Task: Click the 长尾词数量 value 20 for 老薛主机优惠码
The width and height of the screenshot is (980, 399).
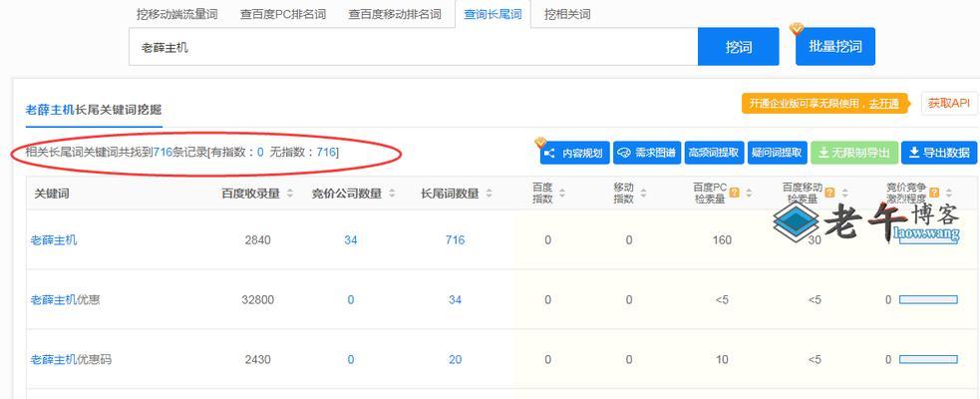Action: click(x=455, y=360)
